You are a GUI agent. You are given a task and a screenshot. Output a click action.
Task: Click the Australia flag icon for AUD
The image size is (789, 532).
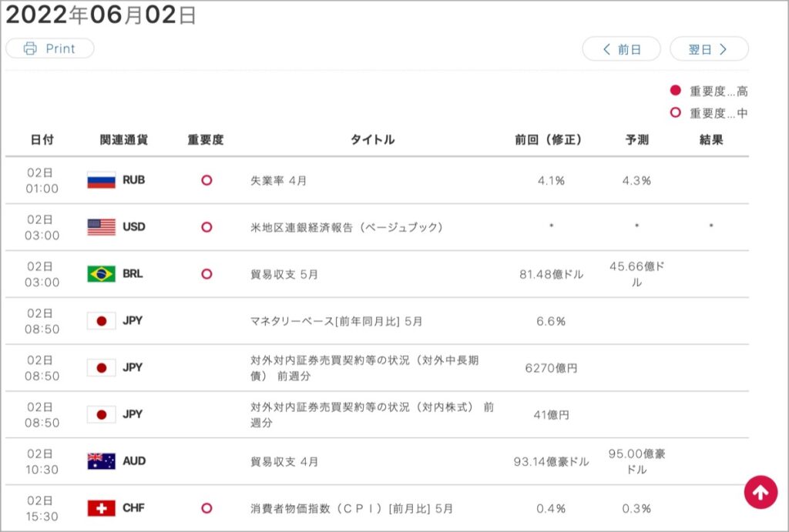tap(101, 461)
